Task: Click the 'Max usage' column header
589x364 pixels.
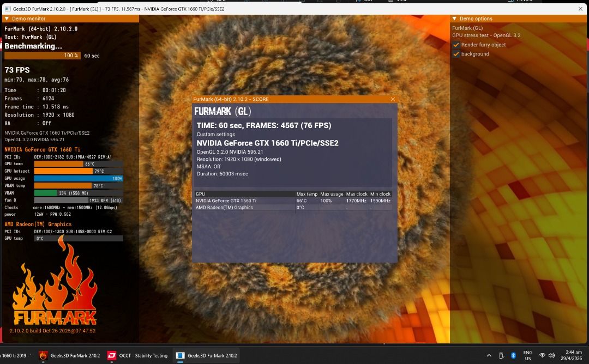Action: [332, 194]
